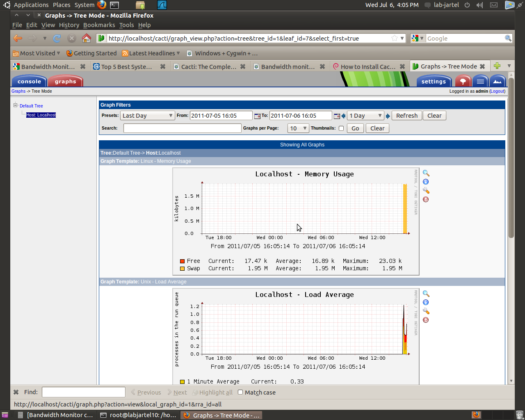Click inside the Search field
The height and width of the screenshot is (420, 525).
(x=182, y=128)
